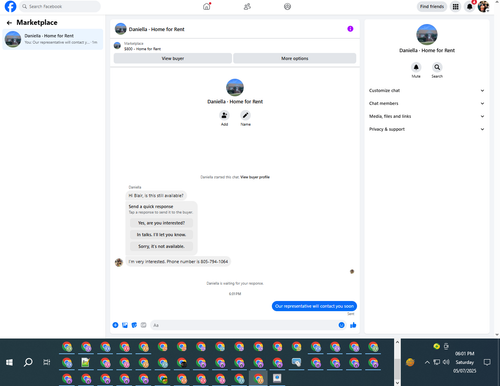500x386 pixels.
Task: Click the More options button
Action: pyautogui.click(x=295, y=58)
